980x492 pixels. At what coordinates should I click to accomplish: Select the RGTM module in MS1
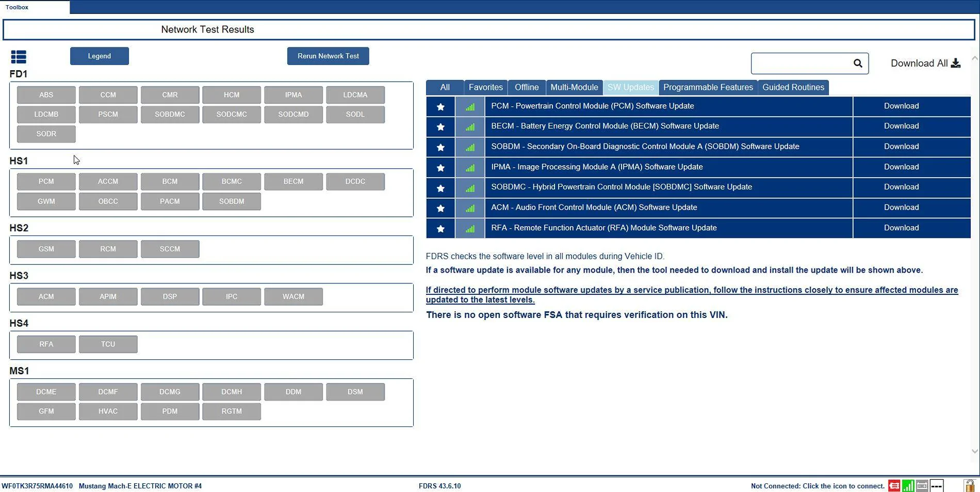pyautogui.click(x=232, y=411)
